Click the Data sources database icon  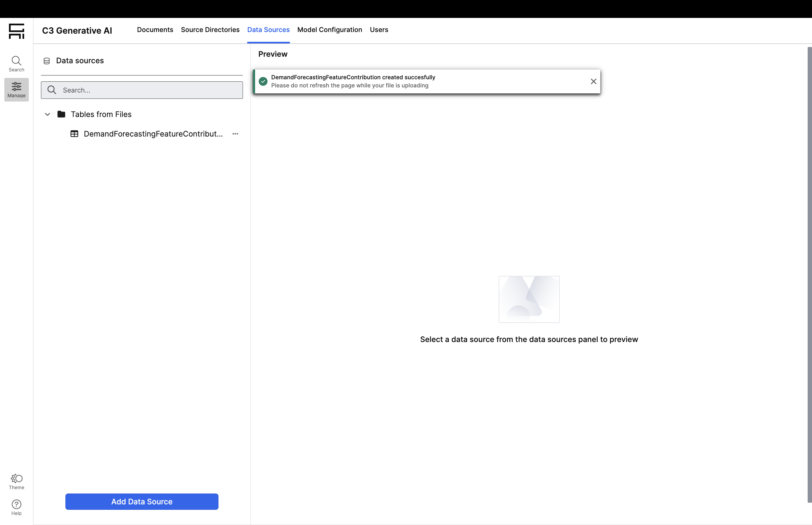tap(47, 61)
